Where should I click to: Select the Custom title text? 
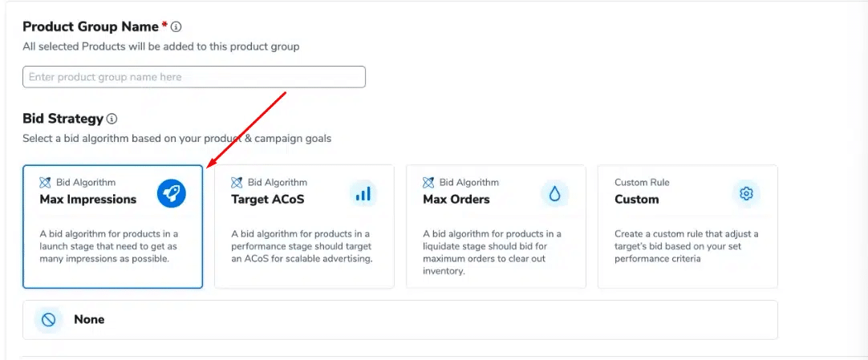point(636,199)
